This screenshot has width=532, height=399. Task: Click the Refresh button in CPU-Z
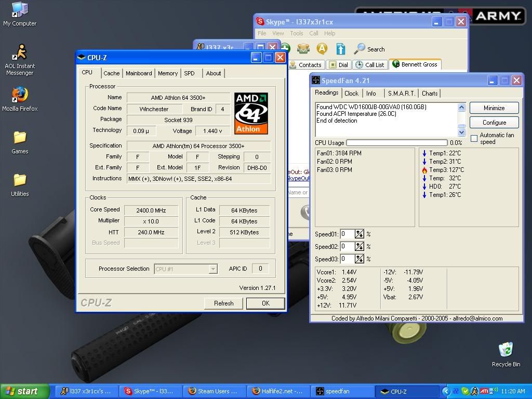coord(223,303)
